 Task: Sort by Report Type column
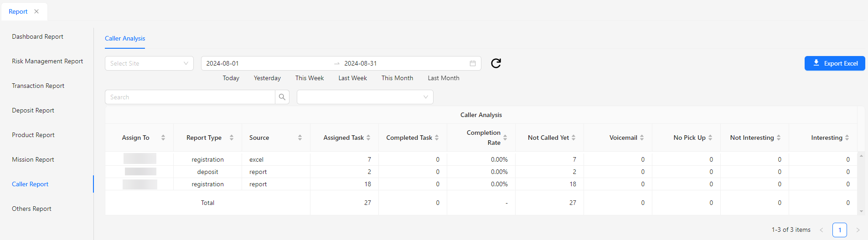point(232,138)
